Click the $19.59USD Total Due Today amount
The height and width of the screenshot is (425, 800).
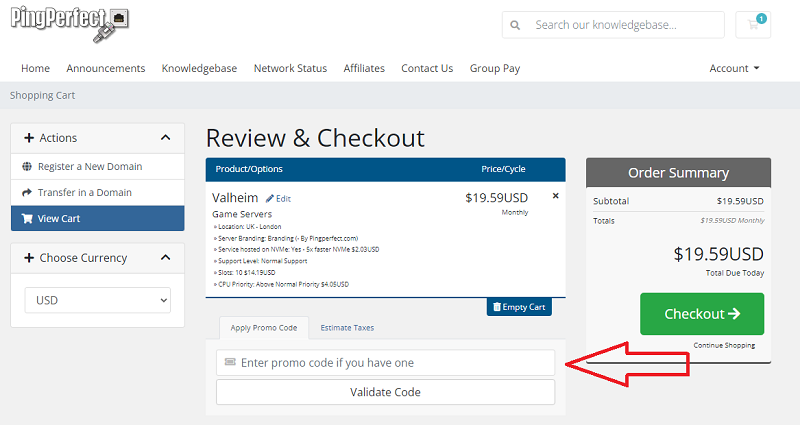tap(718, 254)
